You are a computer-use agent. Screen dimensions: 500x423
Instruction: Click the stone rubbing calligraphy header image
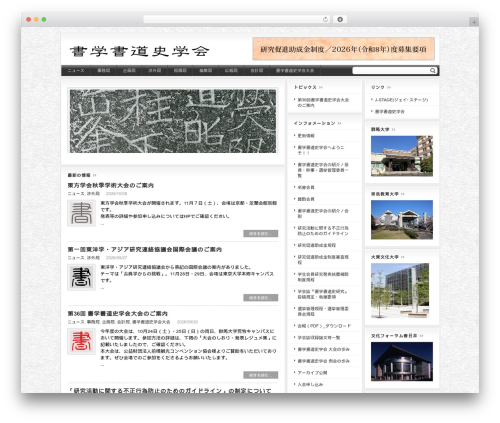(173, 121)
